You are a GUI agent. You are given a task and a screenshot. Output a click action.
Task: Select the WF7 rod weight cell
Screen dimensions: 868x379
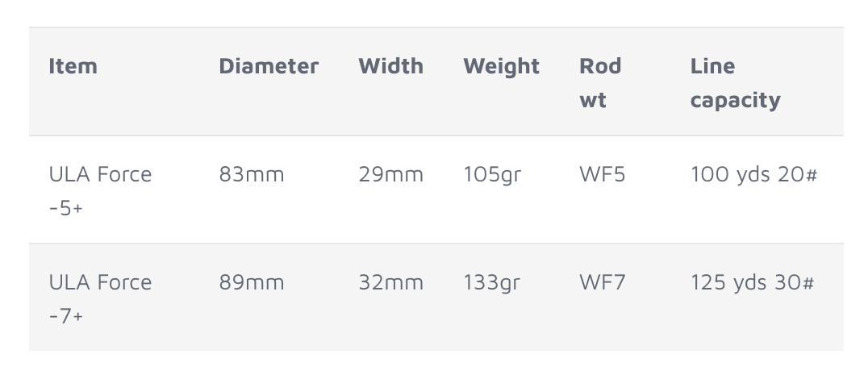[603, 282]
